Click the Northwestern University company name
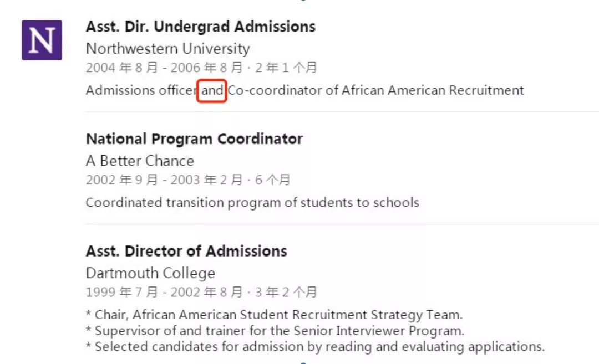599x364 pixels. [167, 48]
